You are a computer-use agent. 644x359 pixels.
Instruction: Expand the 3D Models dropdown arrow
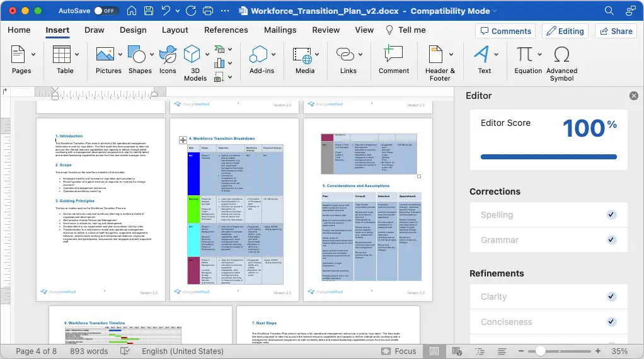pyautogui.click(x=207, y=54)
